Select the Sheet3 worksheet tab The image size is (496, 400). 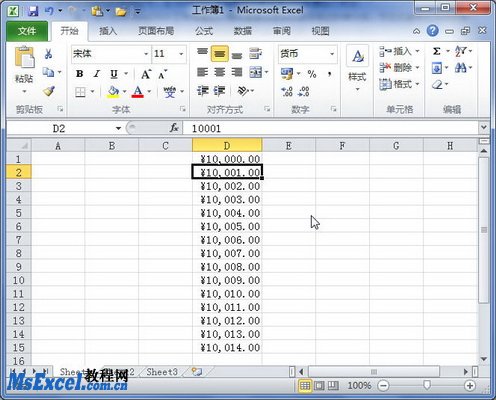[162, 372]
